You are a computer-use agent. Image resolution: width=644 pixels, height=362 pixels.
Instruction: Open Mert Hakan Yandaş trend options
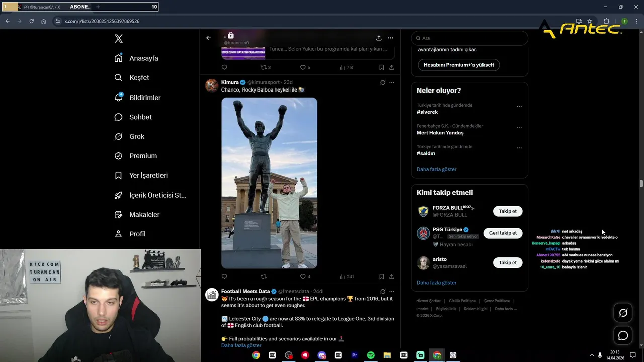coord(519,127)
